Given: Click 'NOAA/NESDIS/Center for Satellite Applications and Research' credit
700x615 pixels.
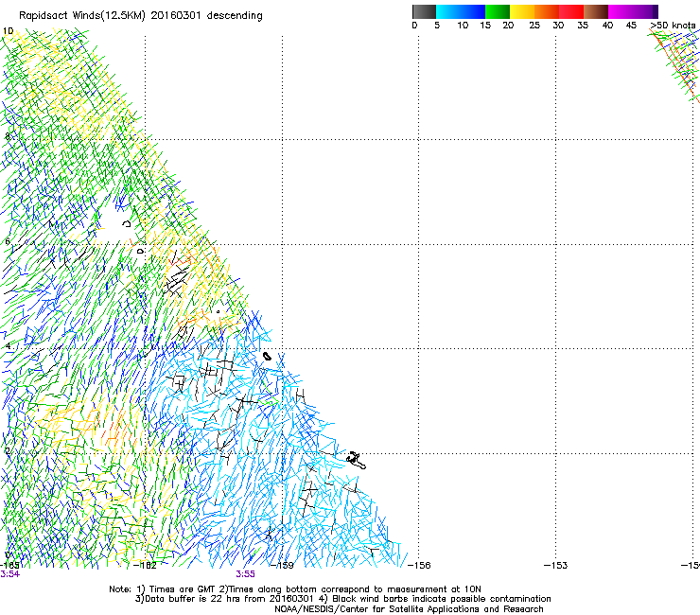Looking at the screenshot, I should click(x=409, y=609).
